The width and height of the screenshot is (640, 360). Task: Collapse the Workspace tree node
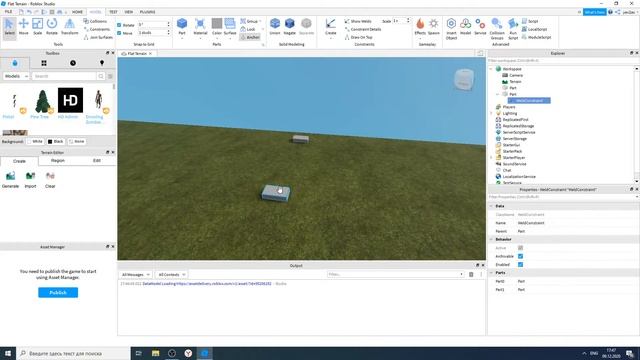[491, 69]
